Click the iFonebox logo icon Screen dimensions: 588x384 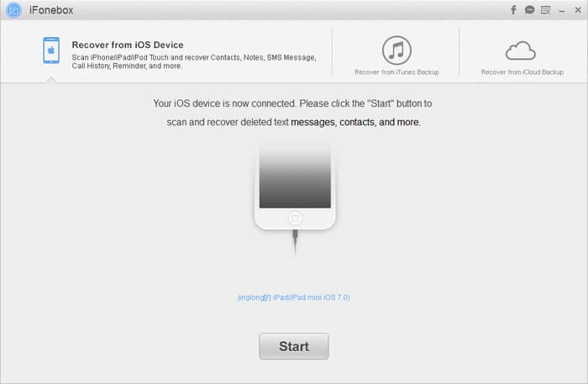[13, 10]
